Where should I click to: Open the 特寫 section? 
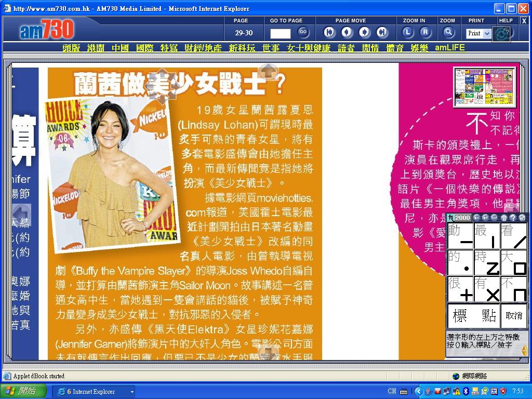169,48
